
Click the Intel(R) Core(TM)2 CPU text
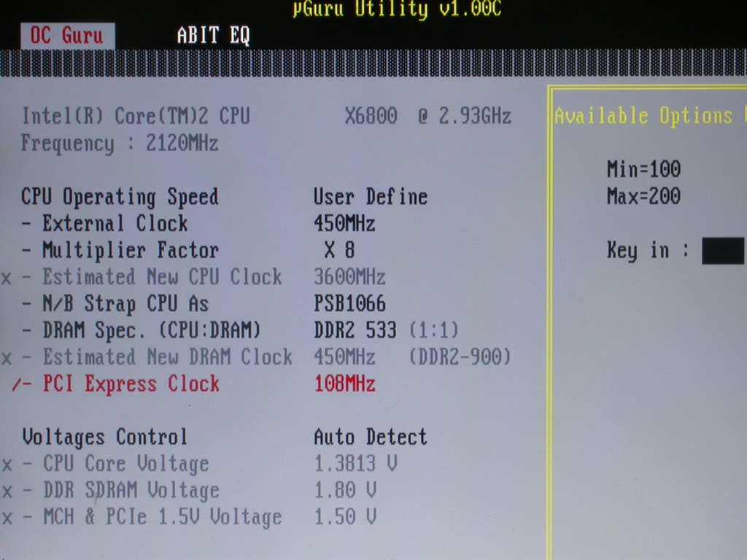coord(136,116)
